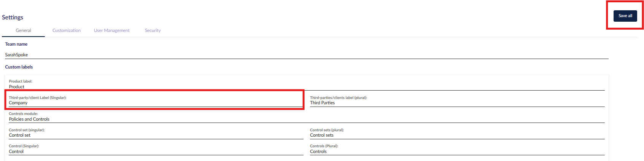The width and height of the screenshot is (644, 161).
Task: Click the 'Controls module:' caption text
Action: coord(23,114)
